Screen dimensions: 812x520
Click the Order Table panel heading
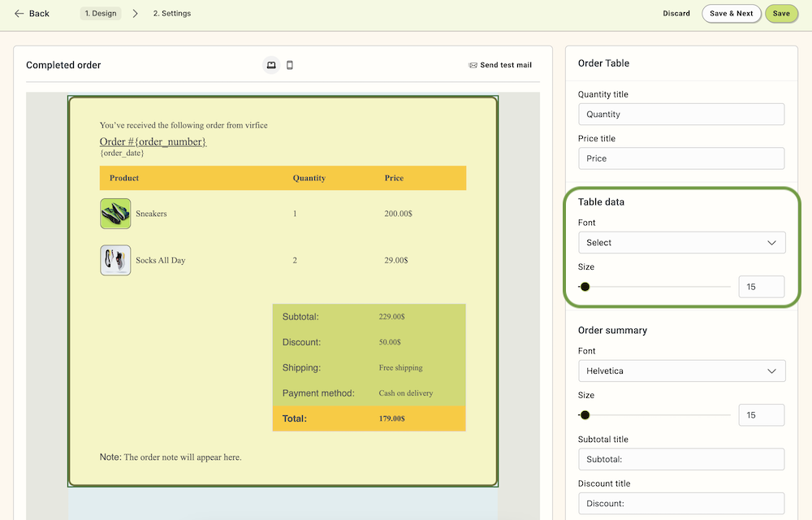604,63
